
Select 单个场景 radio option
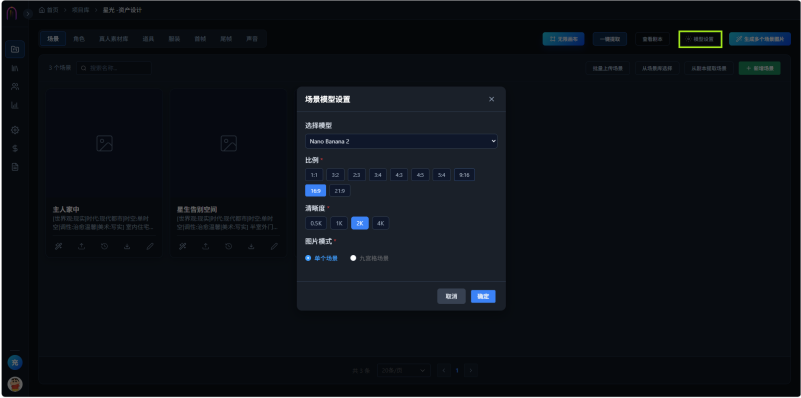321,258
